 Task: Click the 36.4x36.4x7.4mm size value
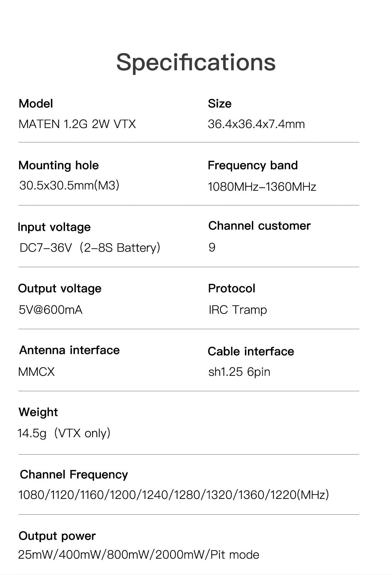(x=256, y=124)
